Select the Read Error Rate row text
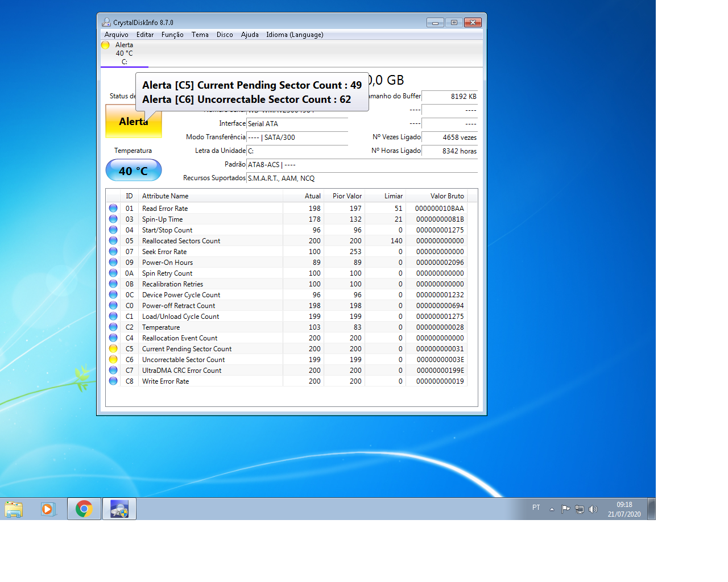Image resolution: width=728 pixels, height=582 pixels. point(165,209)
